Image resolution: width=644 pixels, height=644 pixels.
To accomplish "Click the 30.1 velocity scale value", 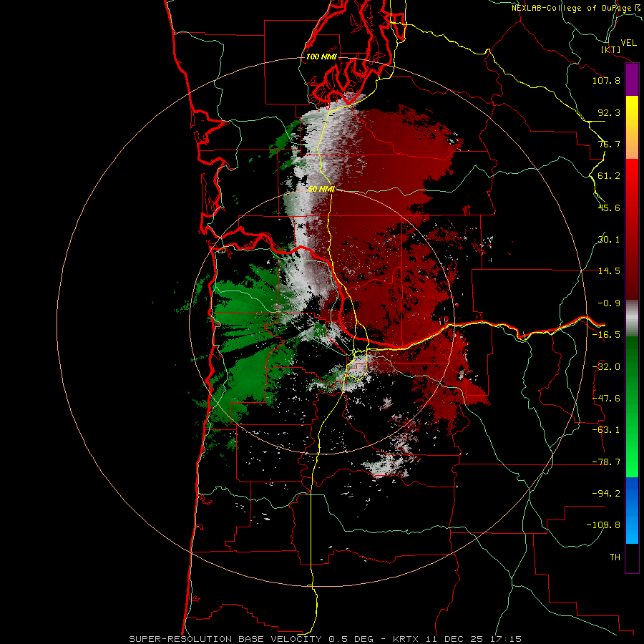I will (x=609, y=240).
